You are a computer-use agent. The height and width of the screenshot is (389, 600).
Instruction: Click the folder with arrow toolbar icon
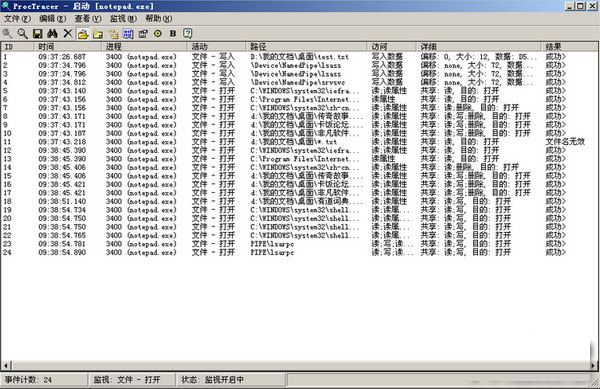point(98,34)
